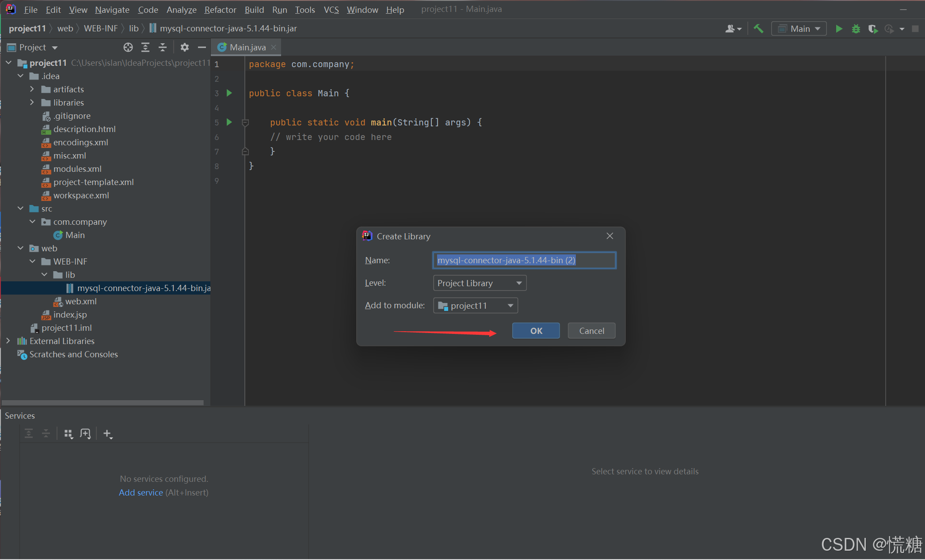This screenshot has width=925, height=560.
Task: Collapse the com.company package
Action: click(x=32, y=222)
